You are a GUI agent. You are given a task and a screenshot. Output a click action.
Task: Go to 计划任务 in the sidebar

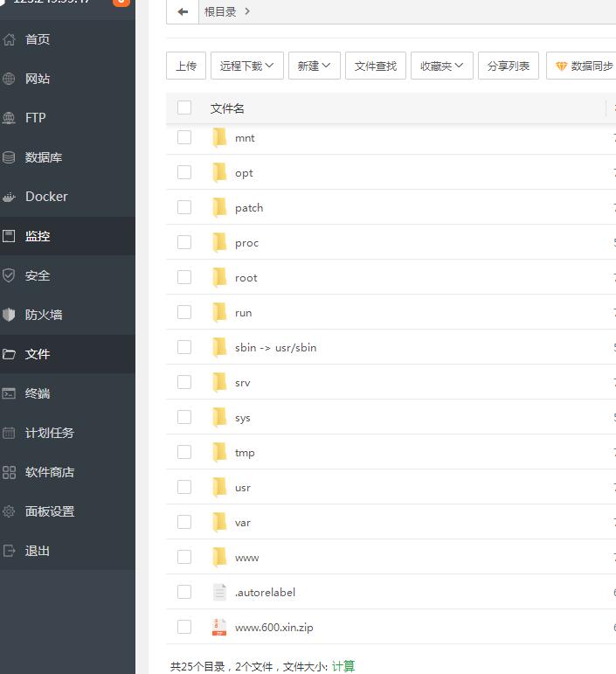[49, 433]
